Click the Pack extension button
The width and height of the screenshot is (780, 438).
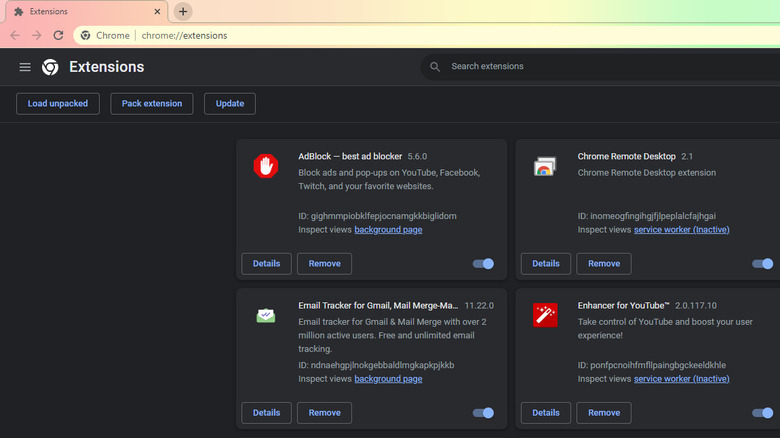click(x=152, y=103)
